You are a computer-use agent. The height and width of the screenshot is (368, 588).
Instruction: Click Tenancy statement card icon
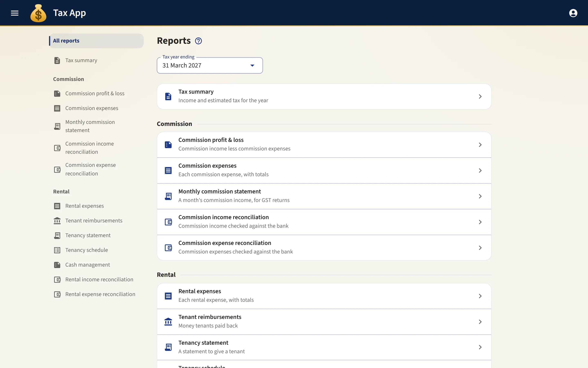click(x=168, y=347)
